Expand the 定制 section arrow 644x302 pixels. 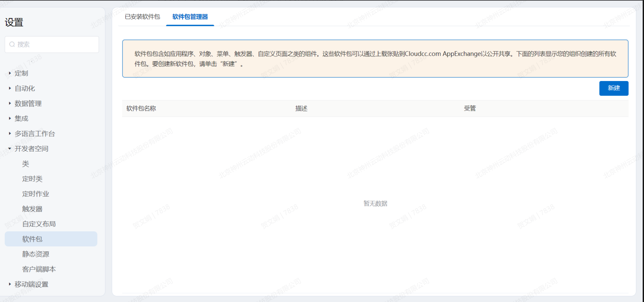[x=10, y=73]
